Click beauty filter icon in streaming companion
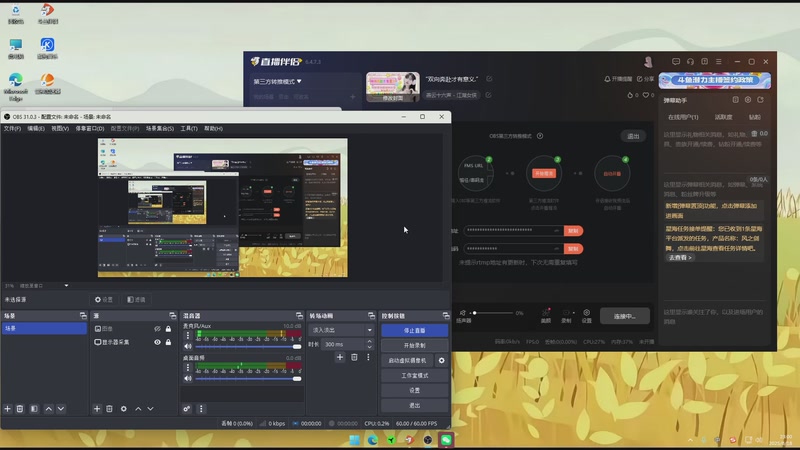The image size is (800, 450). click(546, 315)
